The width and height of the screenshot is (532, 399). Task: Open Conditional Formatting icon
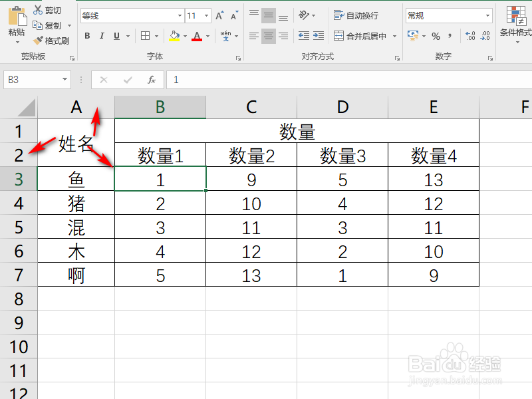coord(516,15)
